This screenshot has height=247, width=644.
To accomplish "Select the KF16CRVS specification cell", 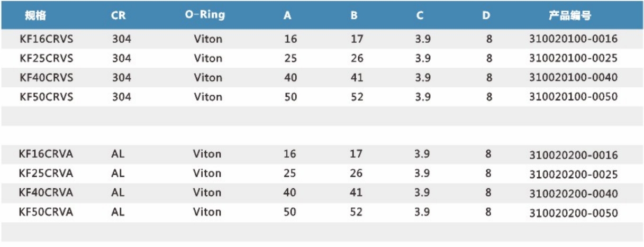I will 47,39.
